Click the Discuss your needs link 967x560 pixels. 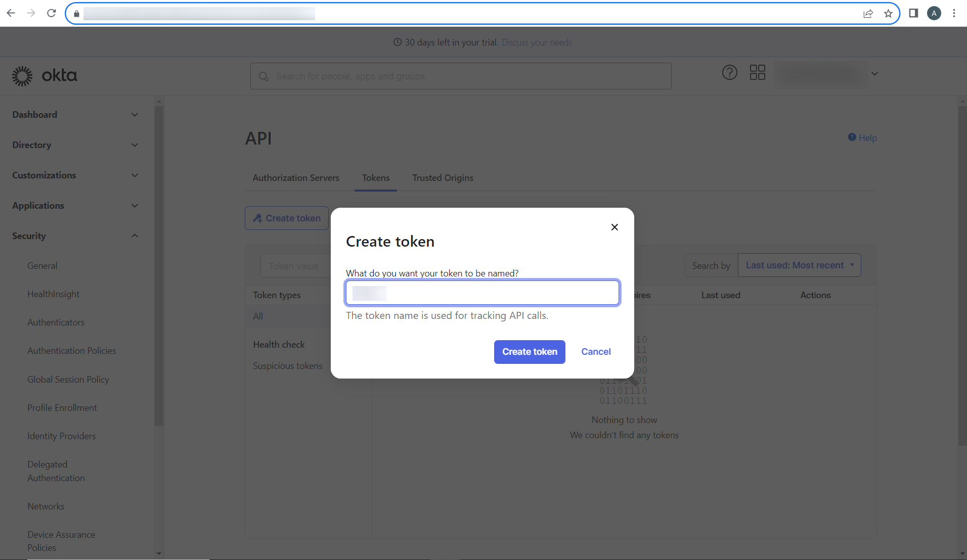click(537, 42)
